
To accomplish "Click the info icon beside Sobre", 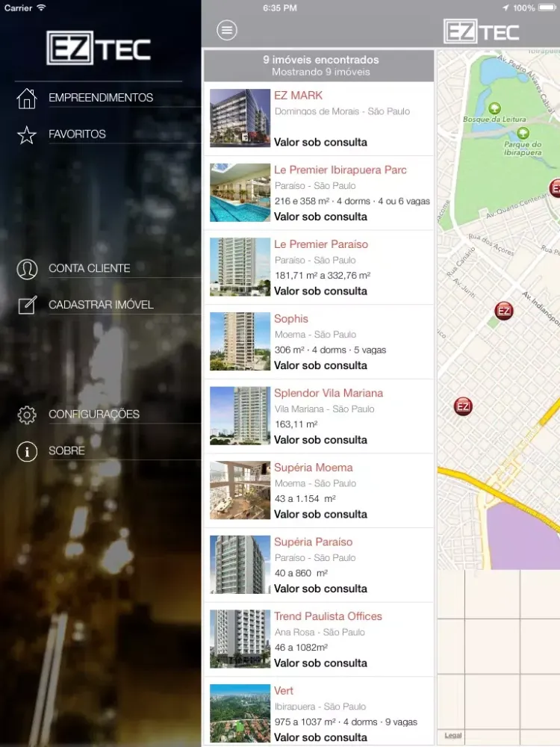I will click(x=27, y=452).
